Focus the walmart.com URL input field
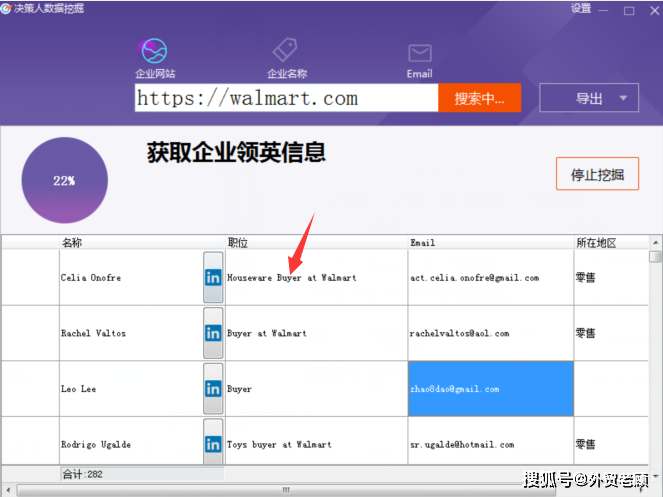The width and height of the screenshot is (663, 497). (286, 98)
